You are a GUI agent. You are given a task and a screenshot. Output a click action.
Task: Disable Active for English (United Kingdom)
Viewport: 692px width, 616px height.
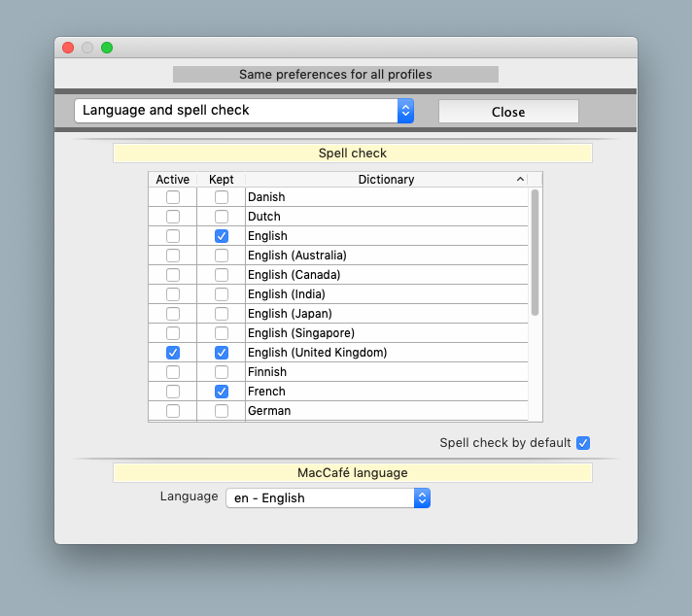(x=173, y=353)
